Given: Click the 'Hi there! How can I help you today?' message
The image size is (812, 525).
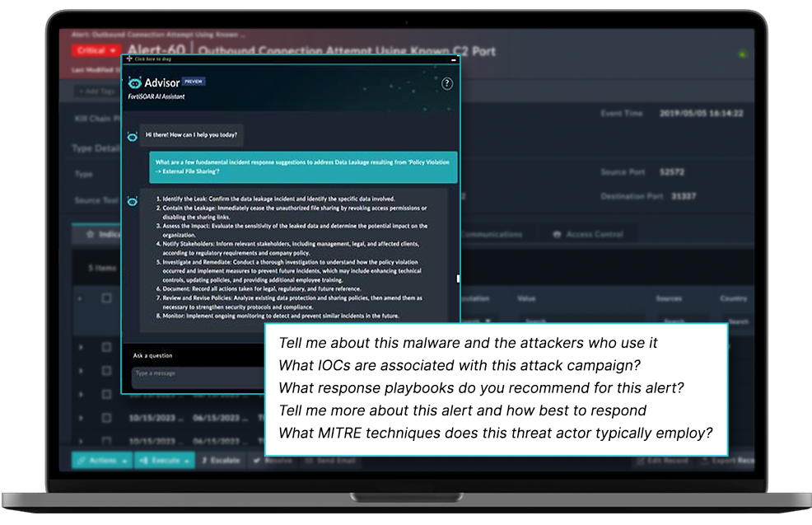Looking at the screenshot, I should click(x=191, y=134).
